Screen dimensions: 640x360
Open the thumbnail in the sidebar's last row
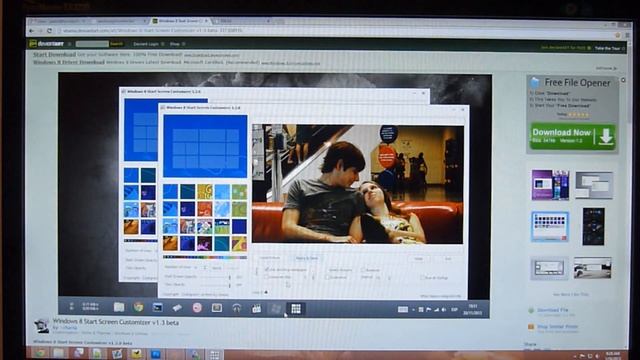pyautogui.click(x=592, y=268)
